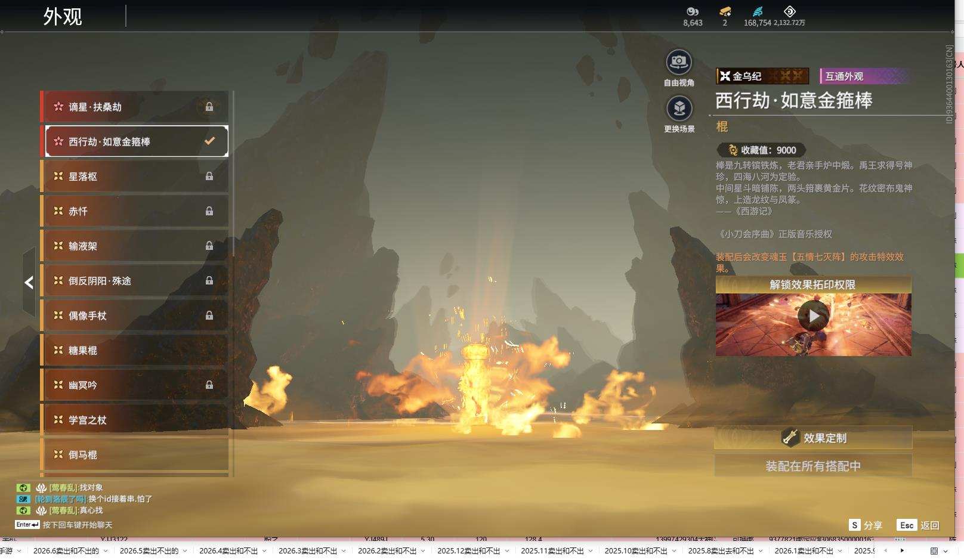Open dropdown arrow on 2025.11卖出和不出 tab
The height and width of the screenshot is (560, 964).
(591, 551)
